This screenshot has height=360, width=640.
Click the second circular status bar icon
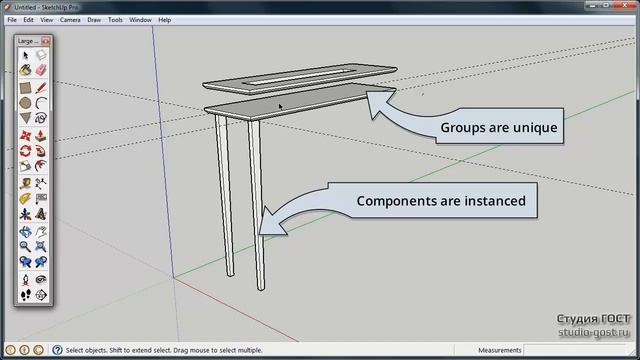coord(24,350)
